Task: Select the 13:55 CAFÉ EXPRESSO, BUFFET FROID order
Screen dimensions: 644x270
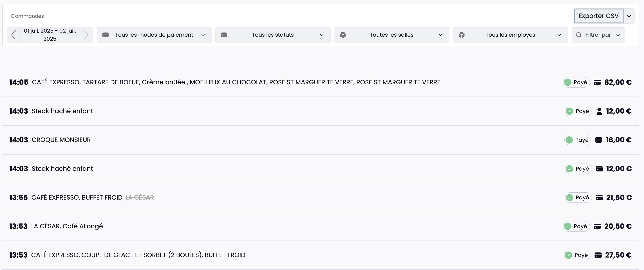Action: [x=78, y=197]
